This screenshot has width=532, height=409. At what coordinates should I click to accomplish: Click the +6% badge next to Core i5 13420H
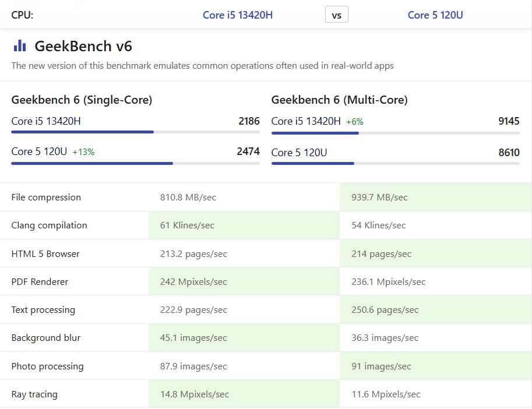pyautogui.click(x=354, y=122)
